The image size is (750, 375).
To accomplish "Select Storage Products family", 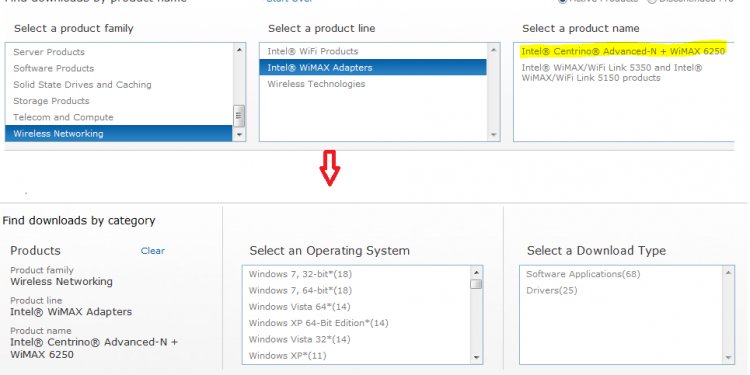I will point(119,100).
